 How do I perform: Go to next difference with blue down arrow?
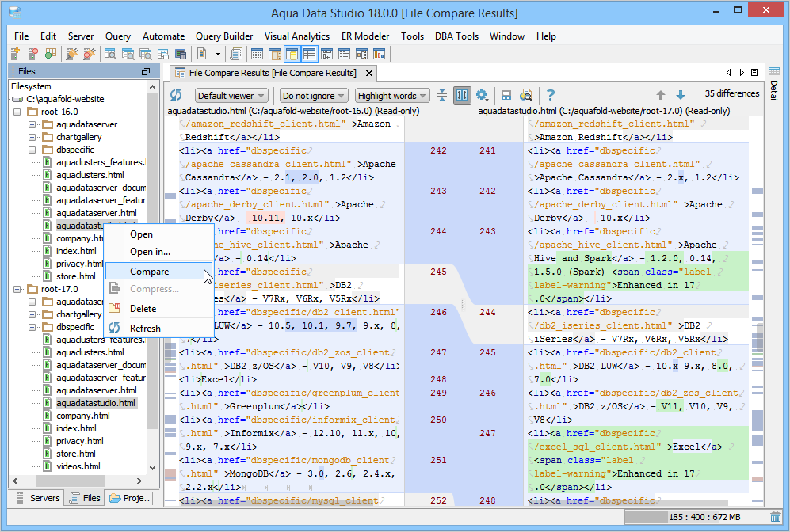pos(680,95)
